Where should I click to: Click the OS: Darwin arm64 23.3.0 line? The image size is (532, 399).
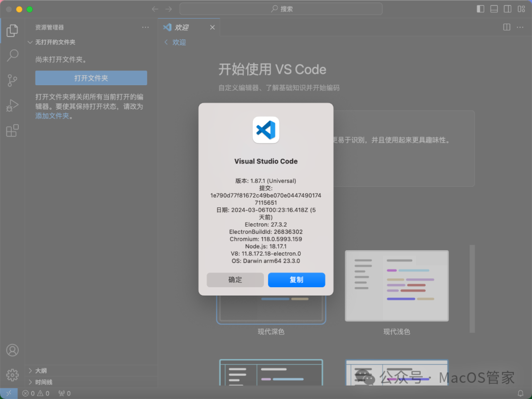pyautogui.click(x=266, y=261)
